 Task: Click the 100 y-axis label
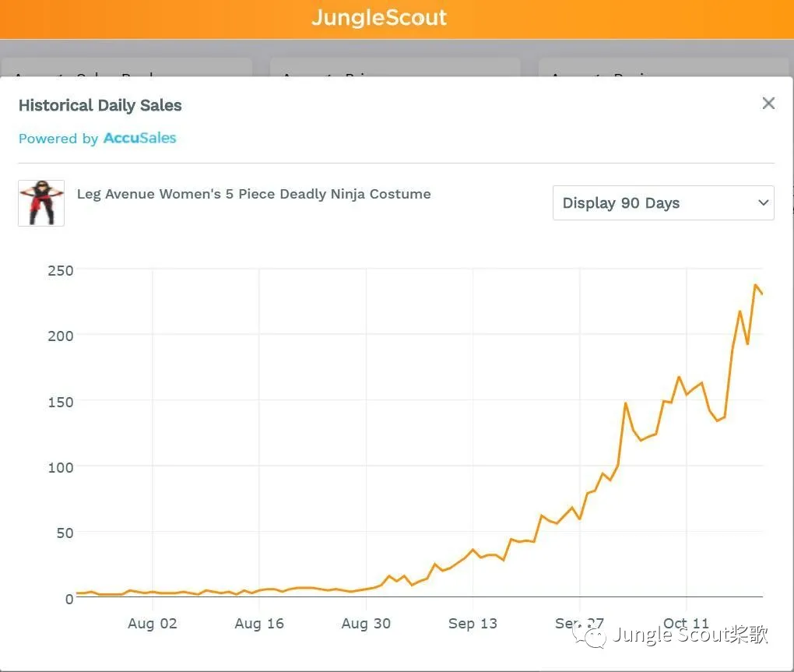[61, 467]
